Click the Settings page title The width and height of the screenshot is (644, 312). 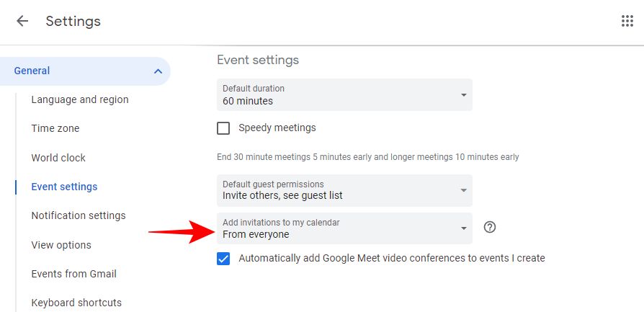click(x=73, y=21)
